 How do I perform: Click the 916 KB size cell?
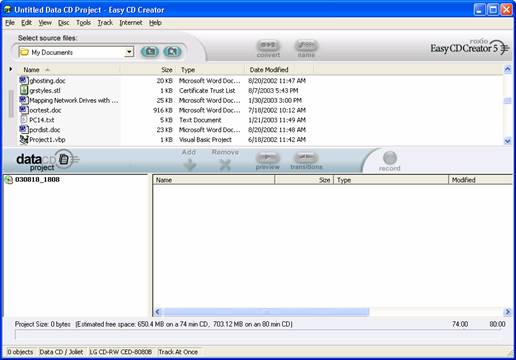point(163,110)
